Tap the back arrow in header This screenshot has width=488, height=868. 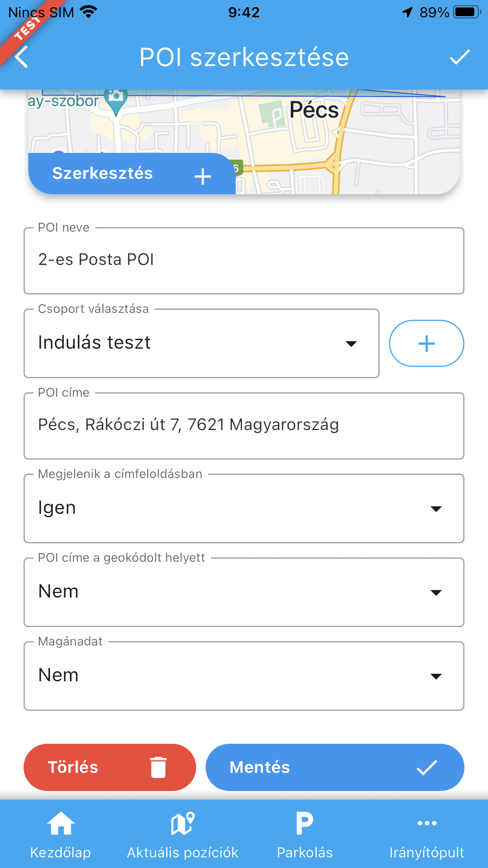point(22,57)
